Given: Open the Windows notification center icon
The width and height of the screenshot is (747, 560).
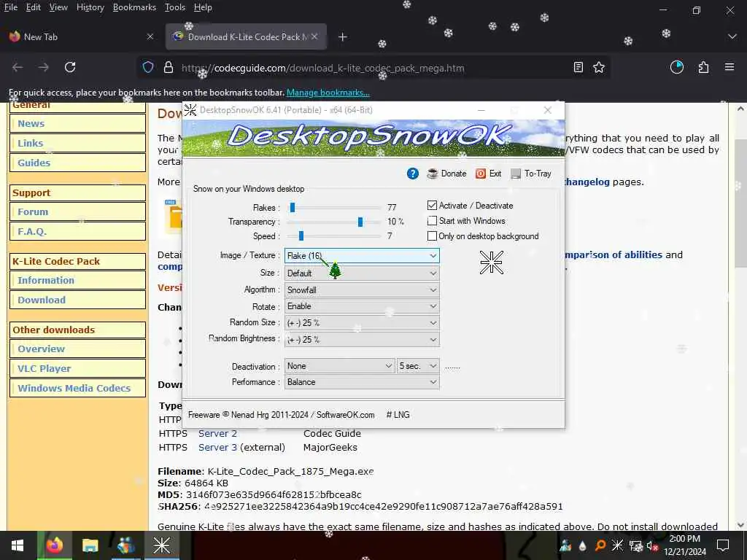Looking at the screenshot, I should (723, 545).
